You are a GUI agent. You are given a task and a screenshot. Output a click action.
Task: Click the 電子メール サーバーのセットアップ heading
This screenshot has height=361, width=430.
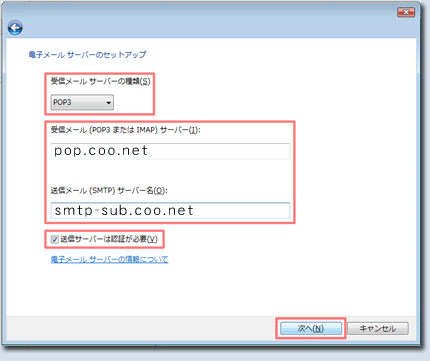[x=87, y=55]
